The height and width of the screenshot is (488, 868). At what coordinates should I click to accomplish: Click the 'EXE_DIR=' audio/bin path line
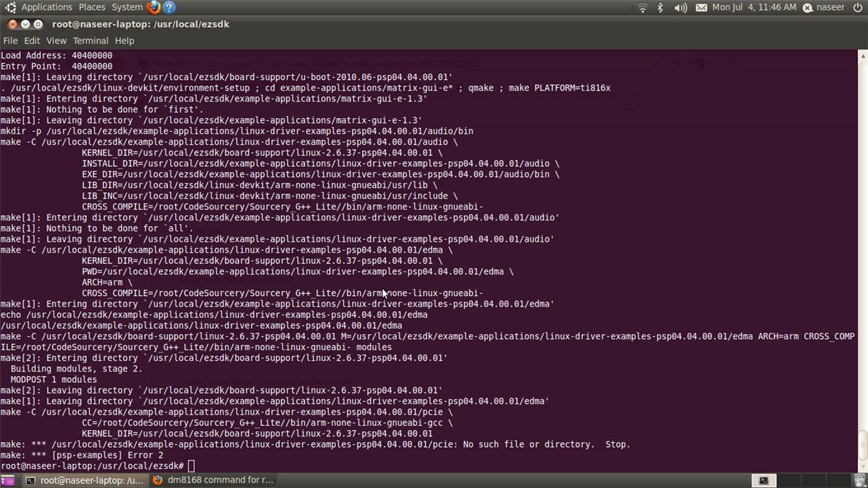pos(321,174)
